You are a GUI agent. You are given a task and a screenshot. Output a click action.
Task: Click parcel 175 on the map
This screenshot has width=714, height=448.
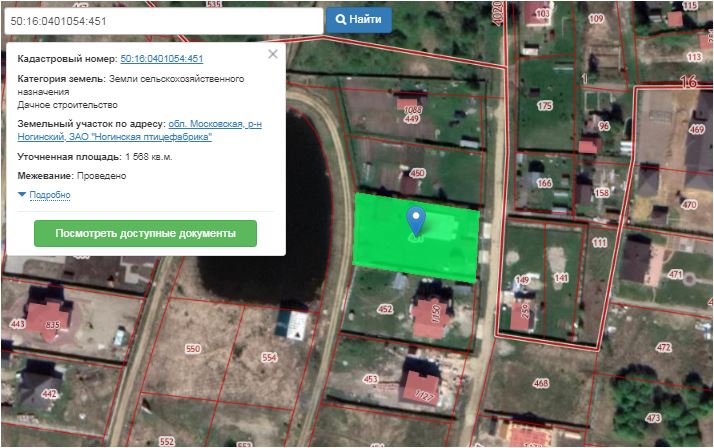coord(544,106)
